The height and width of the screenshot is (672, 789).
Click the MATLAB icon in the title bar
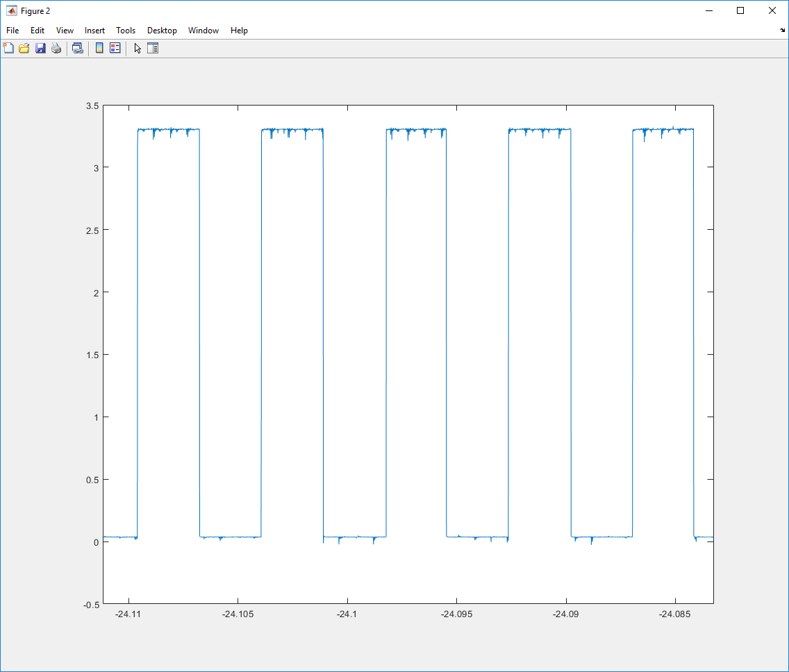[11, 11]
